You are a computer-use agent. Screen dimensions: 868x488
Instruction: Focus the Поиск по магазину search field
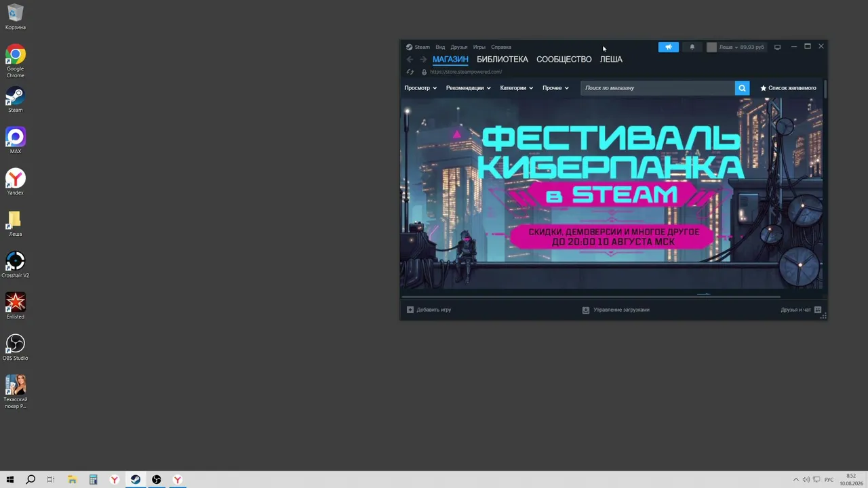pos(658,88)
